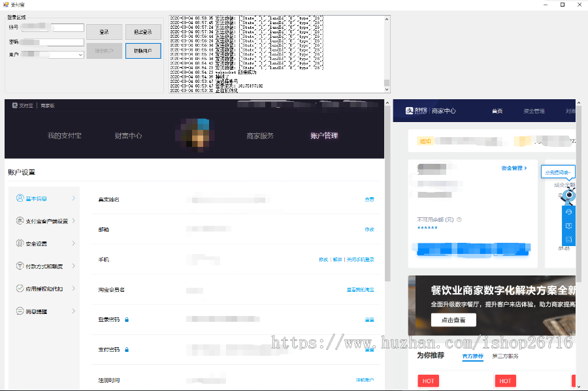Viewport: 588px width, 391px height.
Task: Click 修改 link in the 邮箱 row
Action: point(369,229)
